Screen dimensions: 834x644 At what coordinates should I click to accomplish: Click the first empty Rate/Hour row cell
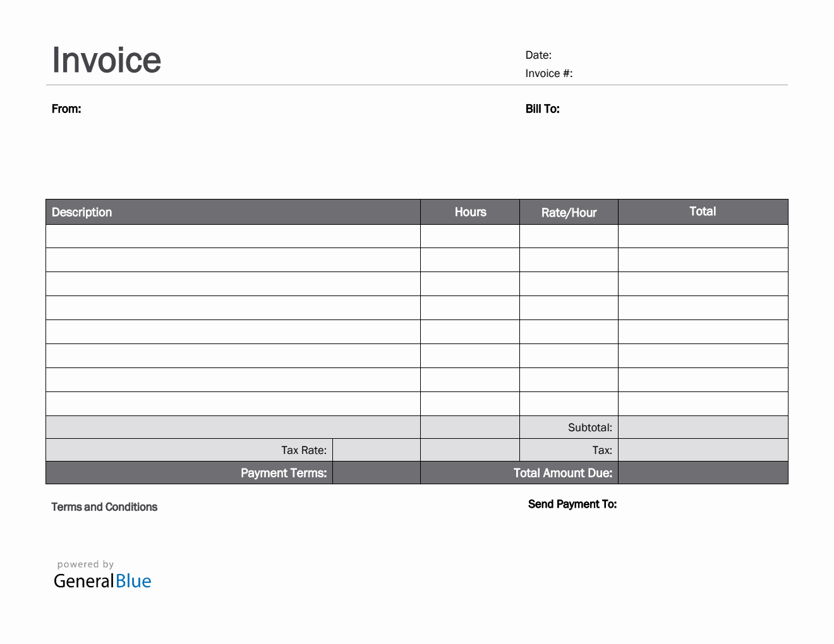click(569, 236)
